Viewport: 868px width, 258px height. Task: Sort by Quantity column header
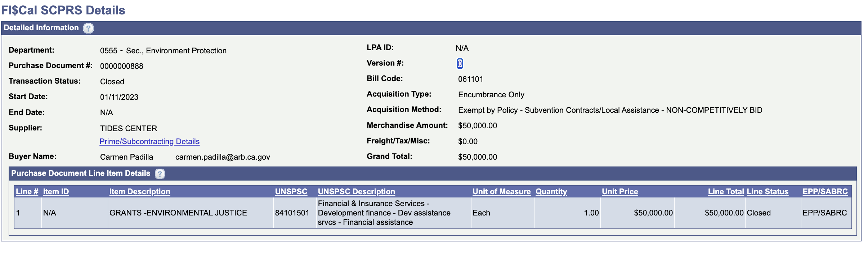click(551, 192)
